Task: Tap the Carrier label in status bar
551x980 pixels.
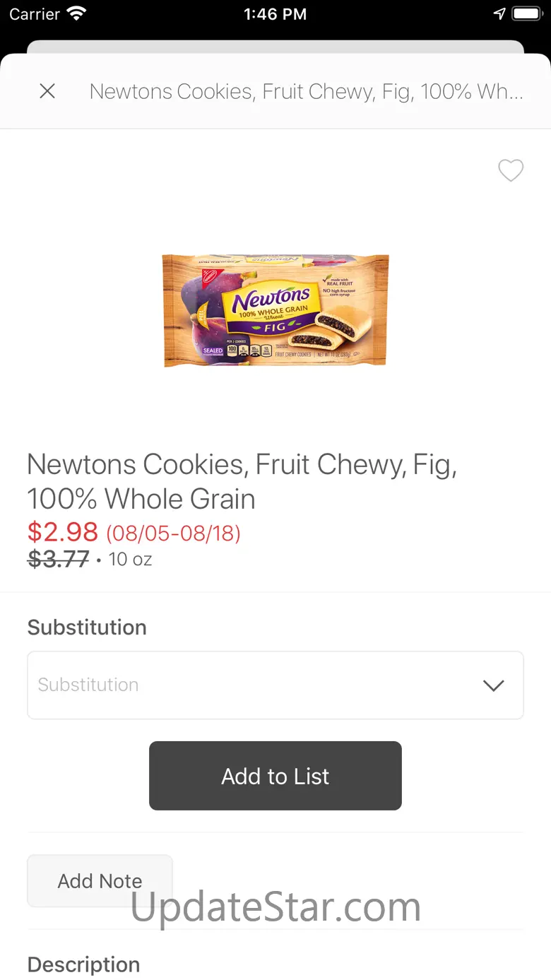Action: [x=34, y=14]
